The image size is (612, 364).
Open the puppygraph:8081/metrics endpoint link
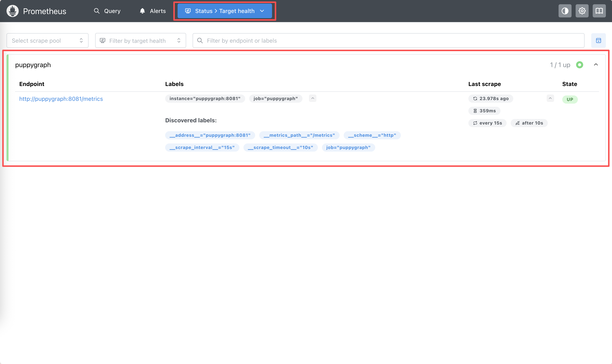click(x=61, y=99)
